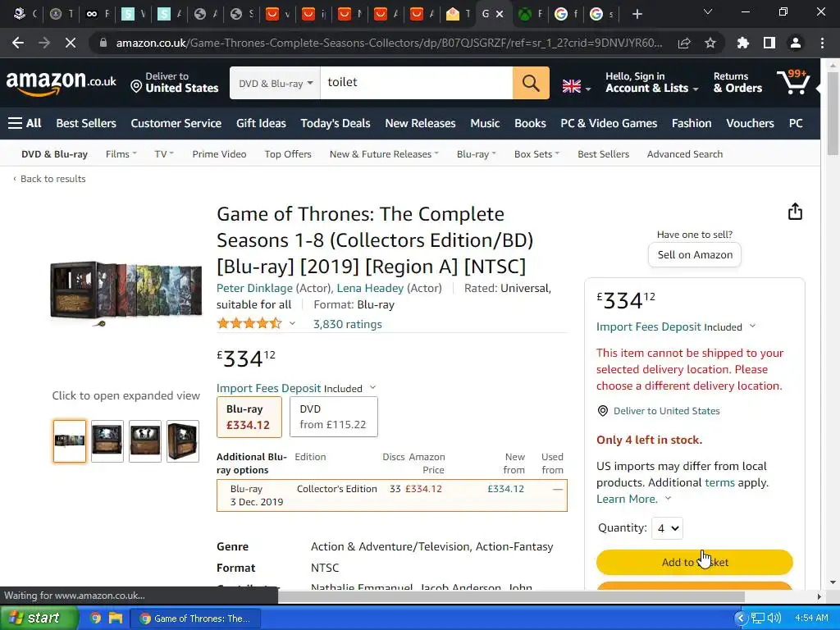
Task: Expand New & Future Releases submenu
Action: pyautogui.click(x=384, y=154)
